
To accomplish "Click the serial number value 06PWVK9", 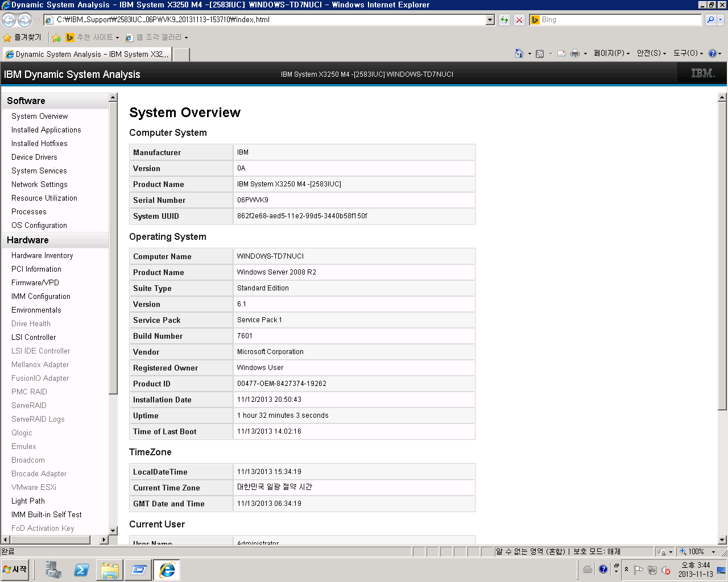I will pyautogui.click(x=253, y=200).
